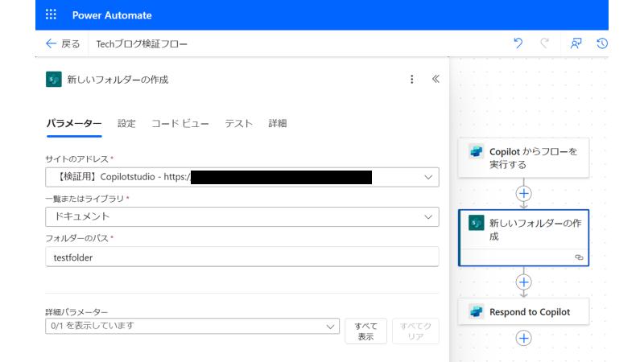Click the SharePoint icon on action card
The width and height of the screenshot is (644, 362).
(x=477, y=224)
